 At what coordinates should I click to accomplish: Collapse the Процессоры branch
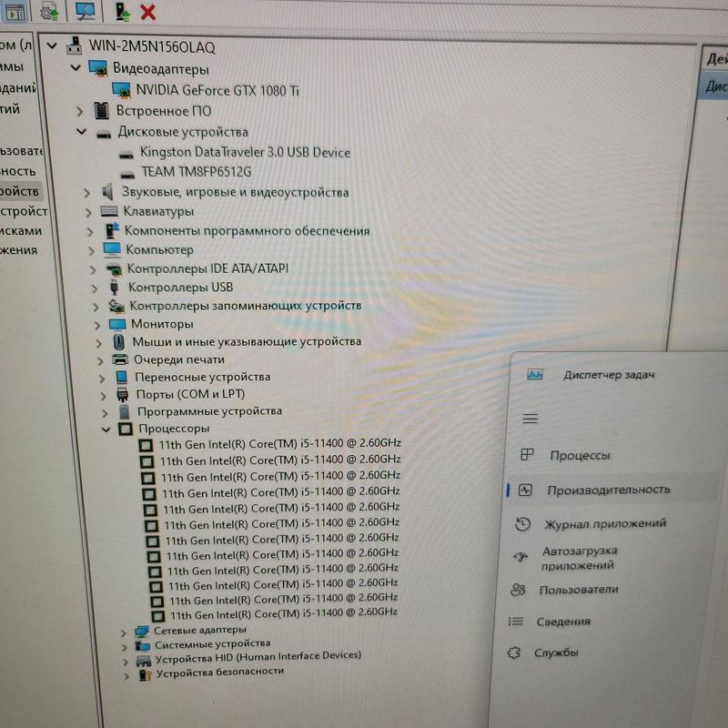[x=106, y=430]
